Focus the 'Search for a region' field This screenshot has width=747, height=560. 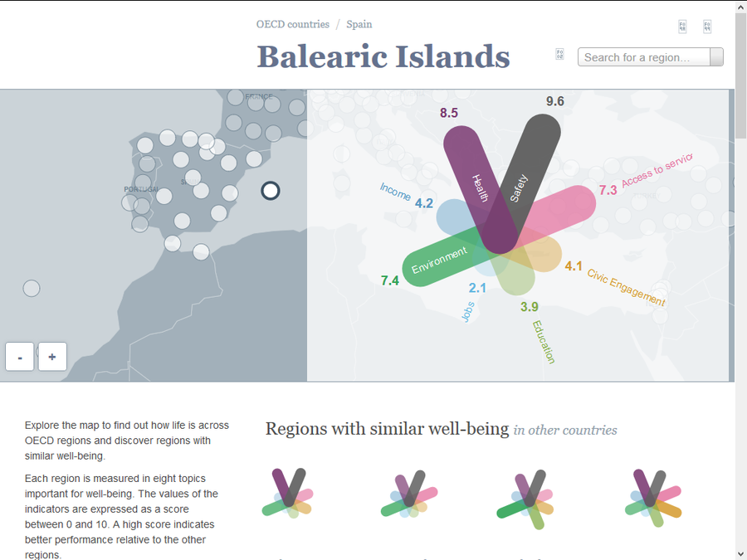[x=644, y=56]
